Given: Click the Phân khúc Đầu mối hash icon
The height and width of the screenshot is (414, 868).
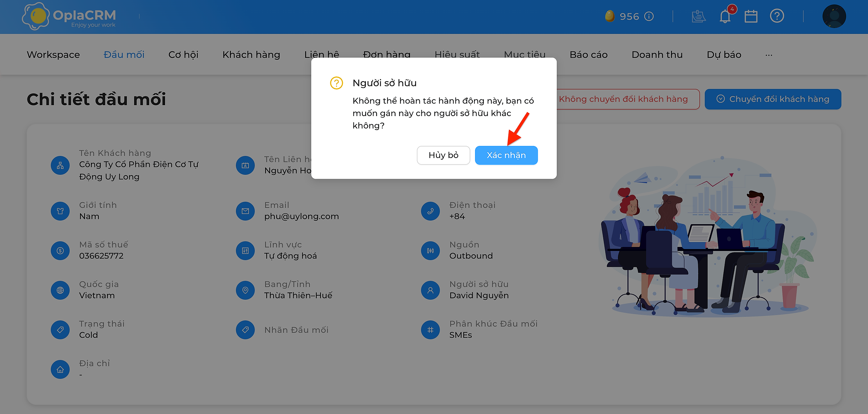Looking at the screenshot, I should 431,330.
